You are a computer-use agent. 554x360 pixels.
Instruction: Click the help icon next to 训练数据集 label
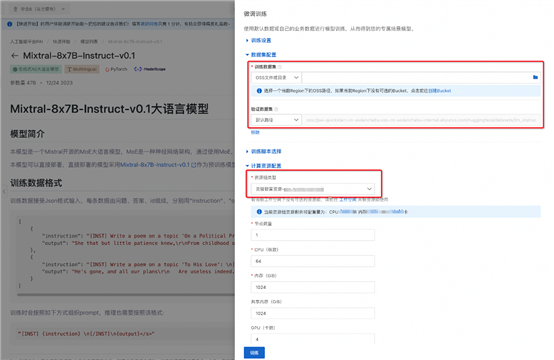[280, 67]
